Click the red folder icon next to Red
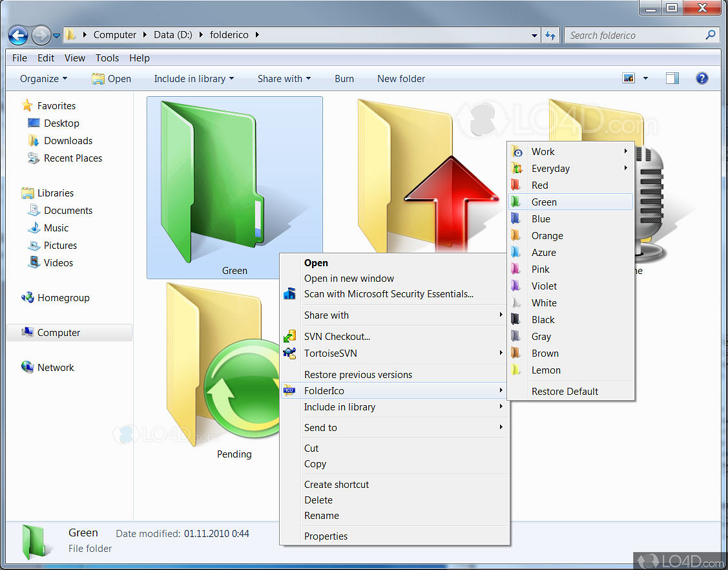This screenshot has height=570, width=728. [x=515, y=185]
